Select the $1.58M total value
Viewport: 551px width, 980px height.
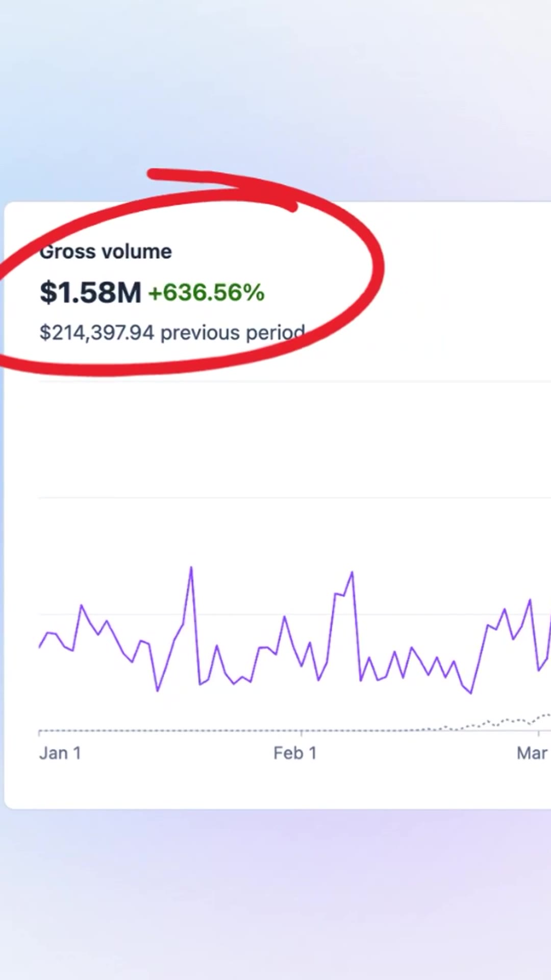(x=90, y=292)
